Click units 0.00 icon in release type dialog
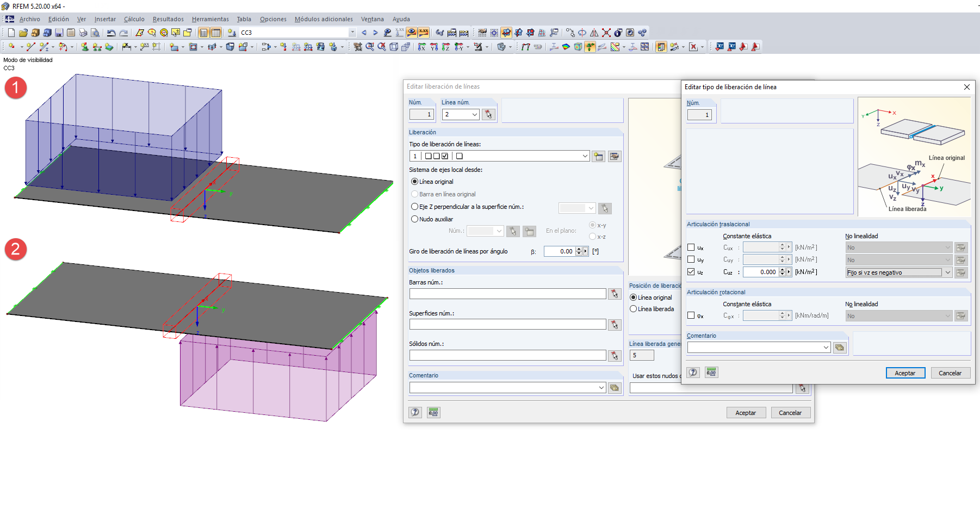 711,373
